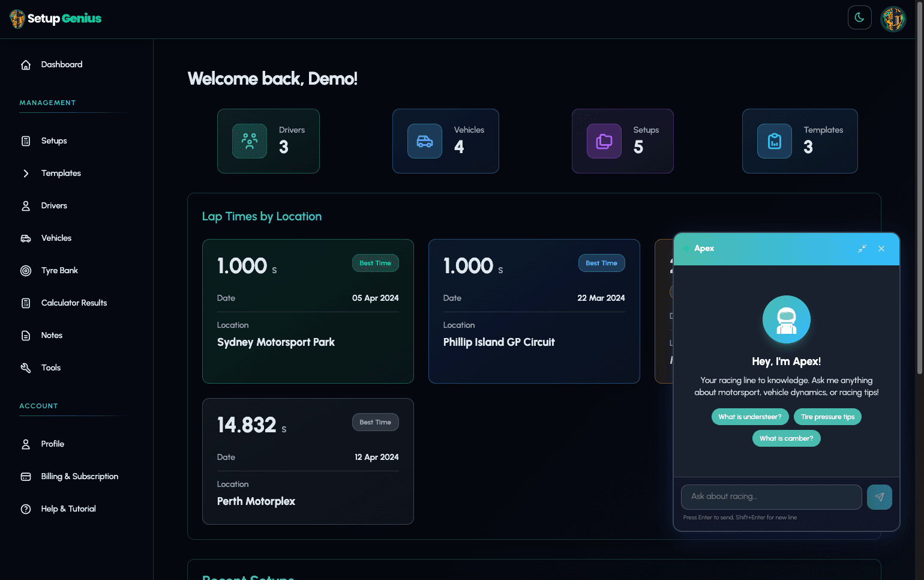Select the 'What is camber?' suggestion
This screenshot has width=924, height=580.
[x=787, y=438]
